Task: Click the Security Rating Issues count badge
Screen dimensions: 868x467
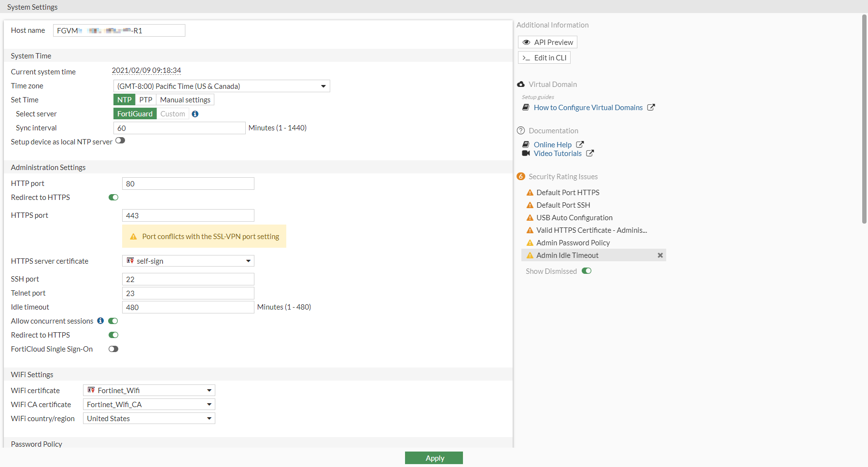Action: point(521,177)
